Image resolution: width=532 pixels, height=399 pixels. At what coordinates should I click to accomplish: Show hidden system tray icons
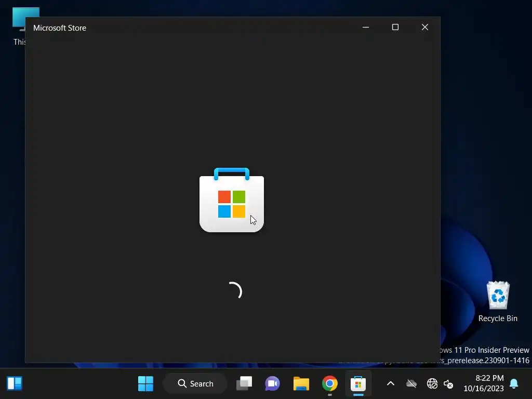[391, 384]
